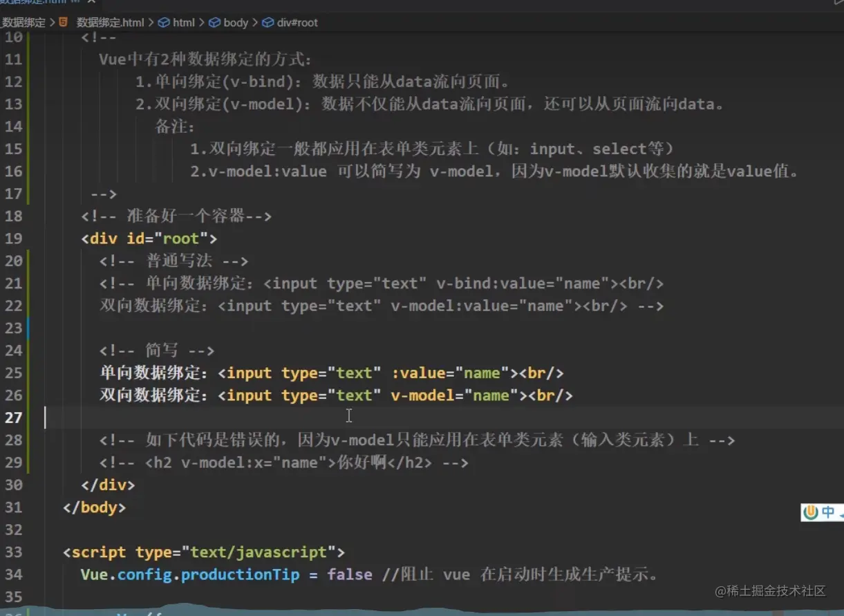This screenshot has width=844, height=616.
Task: Click the closing </div> tag on line 30
Action: (108, 485)
